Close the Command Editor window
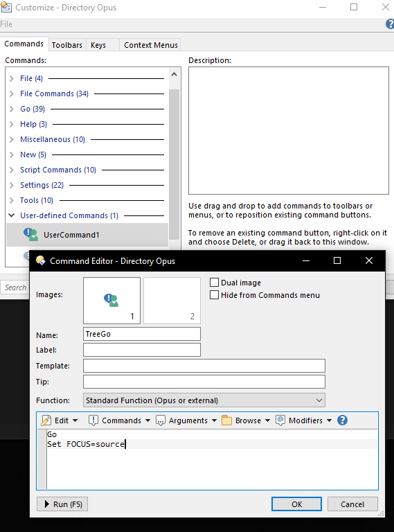The width and height of the screenshot is (394, 532). click(x=369, y=260)
